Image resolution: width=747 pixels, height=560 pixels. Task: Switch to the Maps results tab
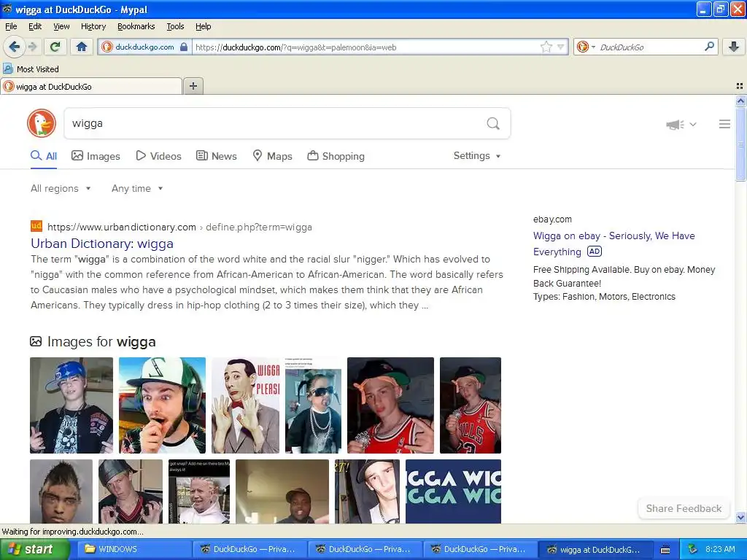coord(272,156)
